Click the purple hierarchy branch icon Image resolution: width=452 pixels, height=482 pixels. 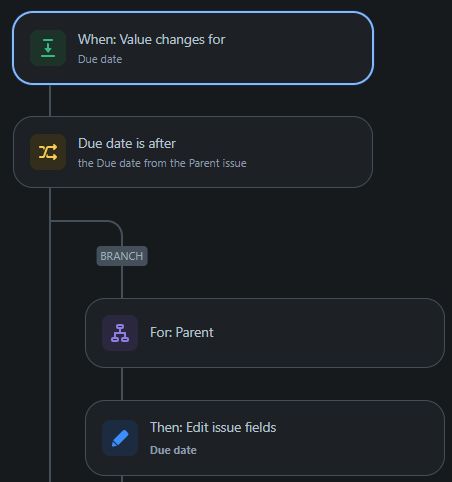coord(120,333)
